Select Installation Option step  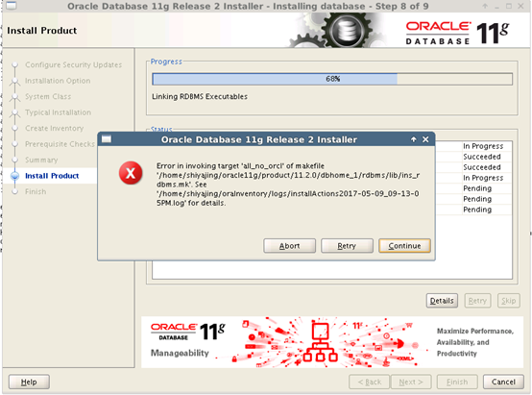[58, 81]
